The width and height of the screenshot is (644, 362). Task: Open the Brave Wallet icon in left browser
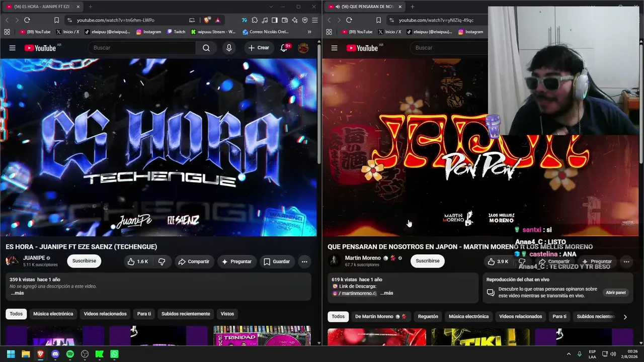(x=285, y=20)
